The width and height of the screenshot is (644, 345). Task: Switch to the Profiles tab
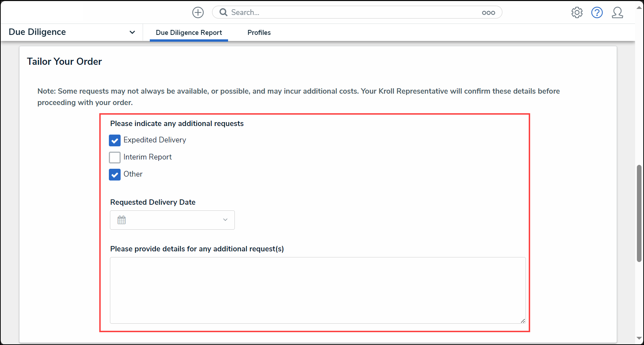[x=259, y=32]
